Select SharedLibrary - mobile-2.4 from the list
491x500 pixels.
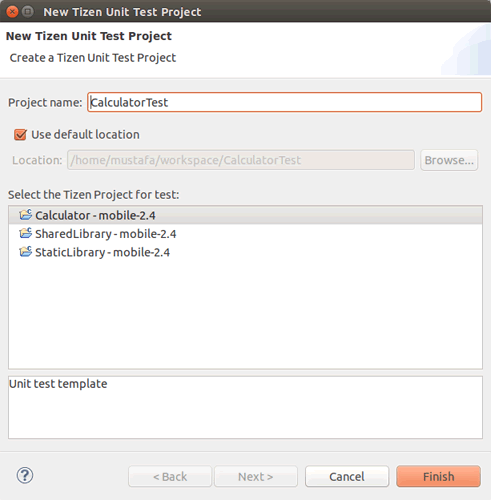(x=245, y=234)
